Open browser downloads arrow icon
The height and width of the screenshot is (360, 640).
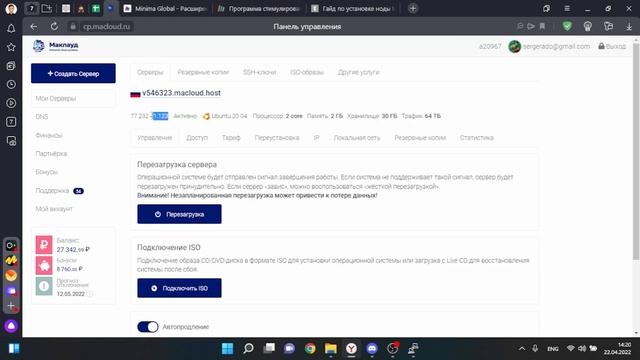pyautogui.click(x=629, y=27)
